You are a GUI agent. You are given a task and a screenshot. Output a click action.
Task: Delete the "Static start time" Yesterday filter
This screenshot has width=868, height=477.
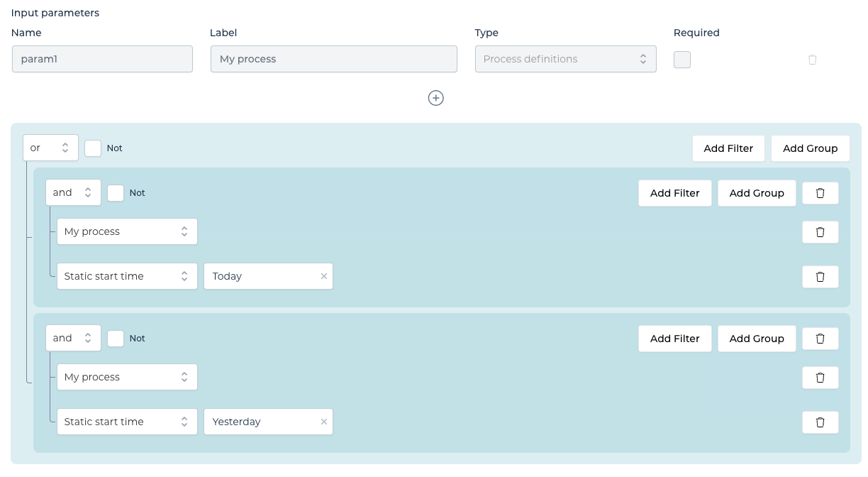(820, 422)
